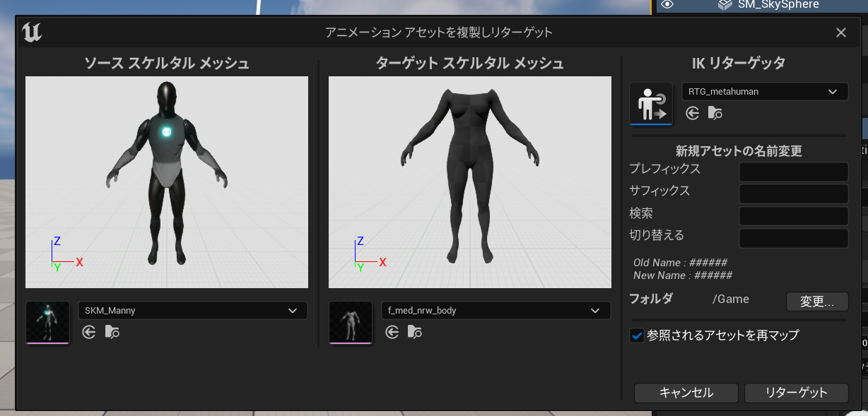Use selected asset arrow for SKM_Manny
This screenshot has width=868, height=416.
(88, 332)
